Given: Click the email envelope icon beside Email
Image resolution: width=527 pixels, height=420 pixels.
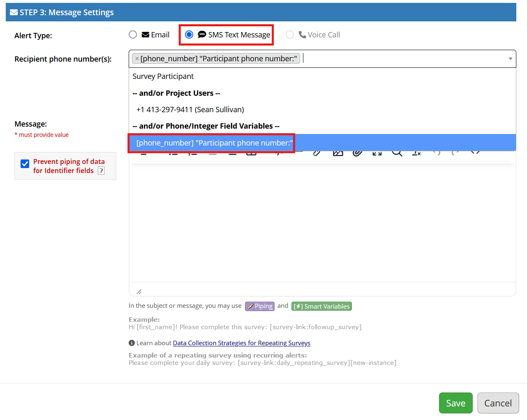Looking at the screenshot, I should [146, 35].
